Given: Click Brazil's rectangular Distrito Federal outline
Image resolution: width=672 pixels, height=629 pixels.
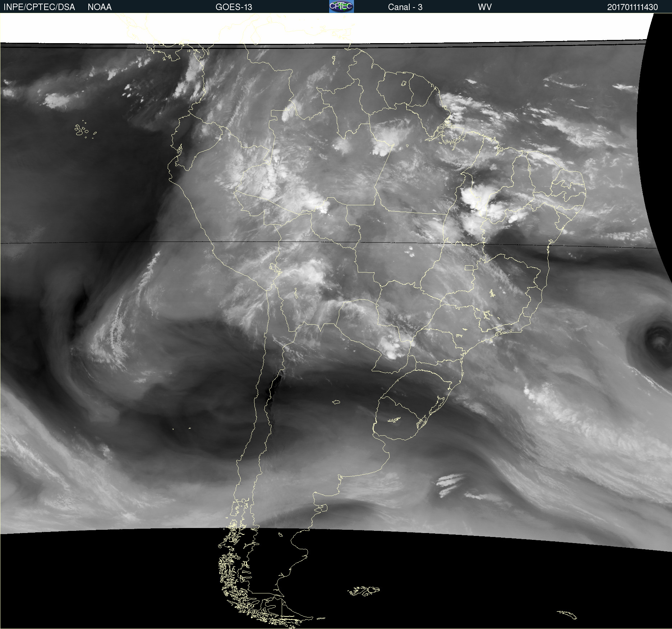Looking at the screenshot, I should (469, 268).
